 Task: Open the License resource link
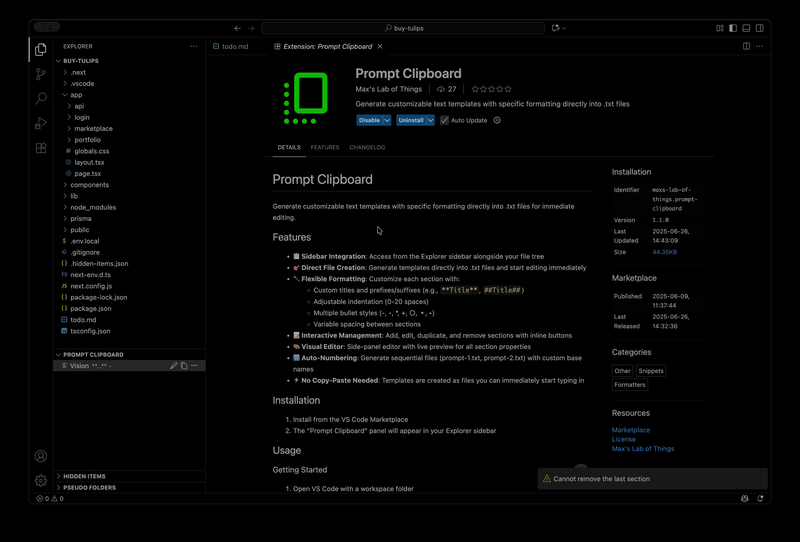623,439
